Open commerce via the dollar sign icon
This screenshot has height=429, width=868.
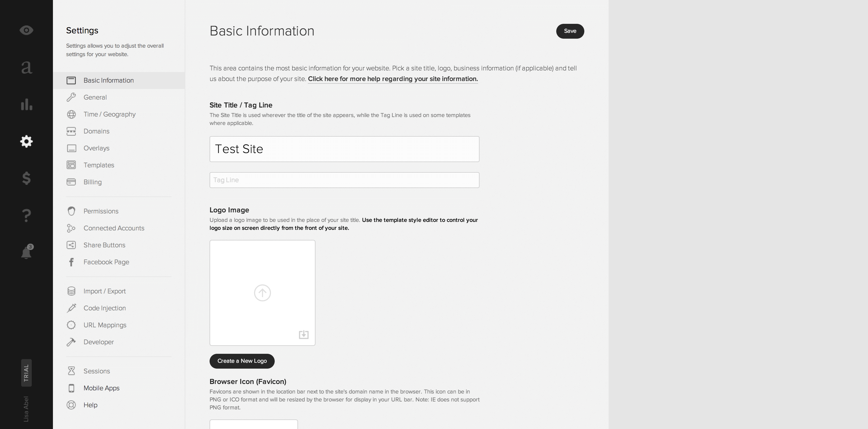pos(26,178)
